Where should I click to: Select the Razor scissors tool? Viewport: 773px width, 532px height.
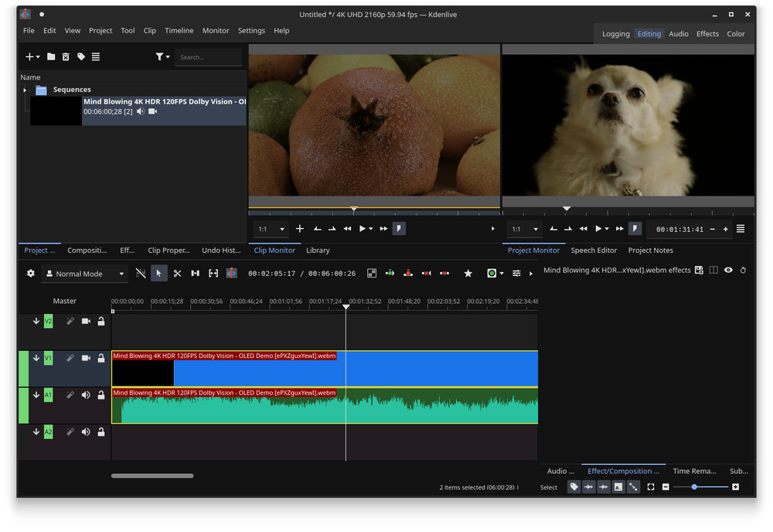(x=178, y=274)
